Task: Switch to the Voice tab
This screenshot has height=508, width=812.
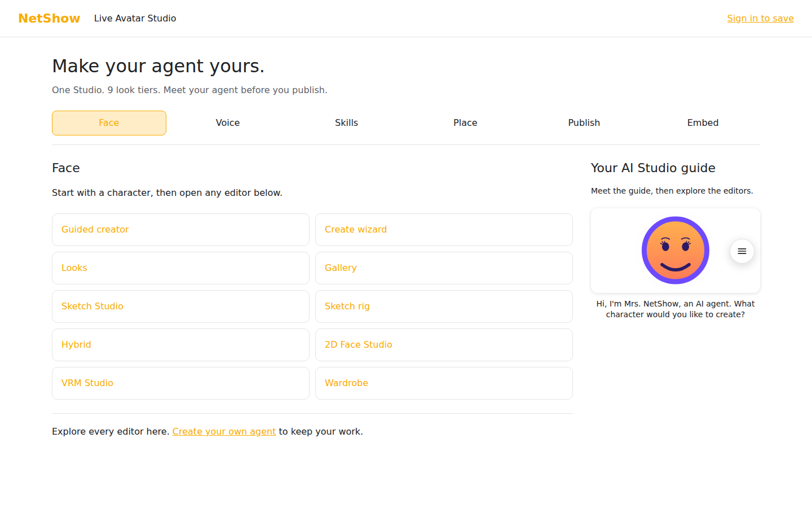Action: pyautogui.click(x=228, y=123)
